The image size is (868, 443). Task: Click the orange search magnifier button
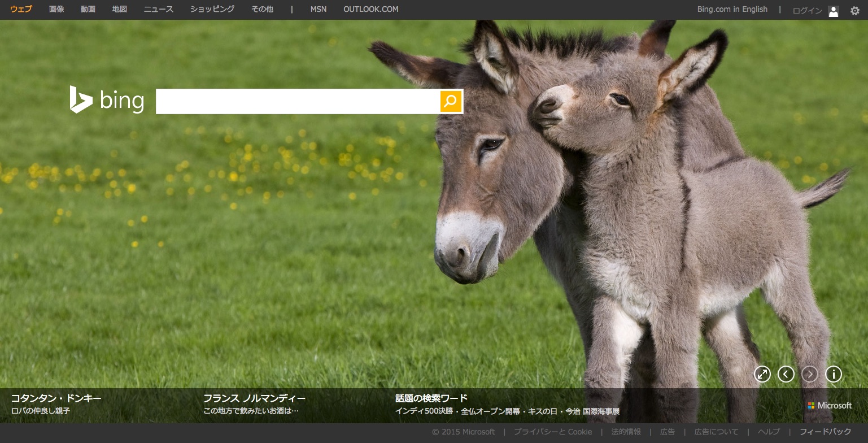coord(451,101)
